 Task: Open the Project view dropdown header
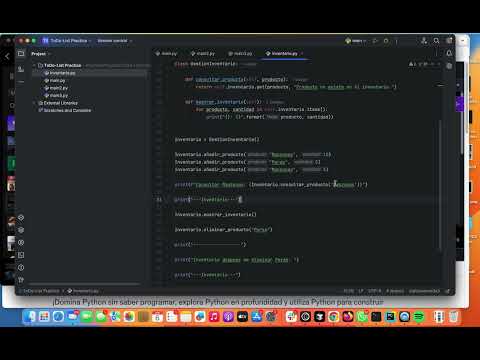coord(40,54)
